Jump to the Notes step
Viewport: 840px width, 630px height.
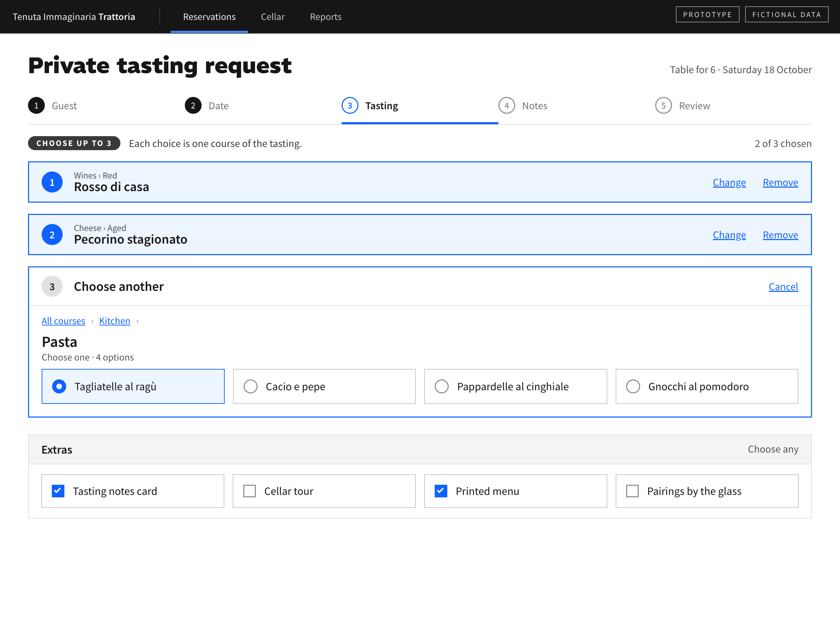pyautogui.click(x=523, y=106)
